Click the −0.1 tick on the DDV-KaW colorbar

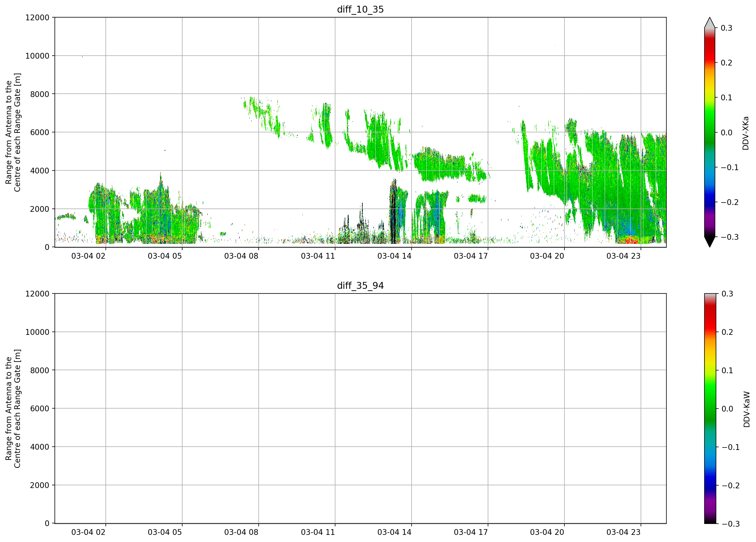(731, 447)
